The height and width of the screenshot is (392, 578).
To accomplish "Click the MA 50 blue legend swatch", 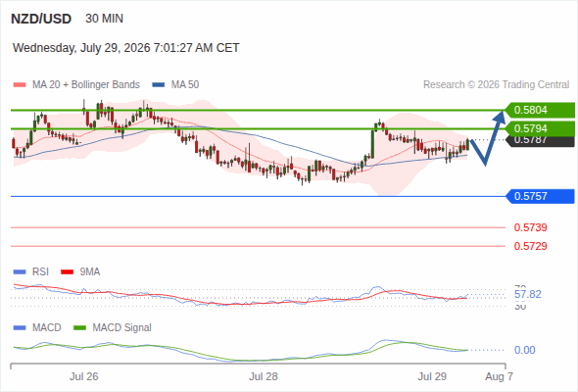I will click(x=159, y=85).
